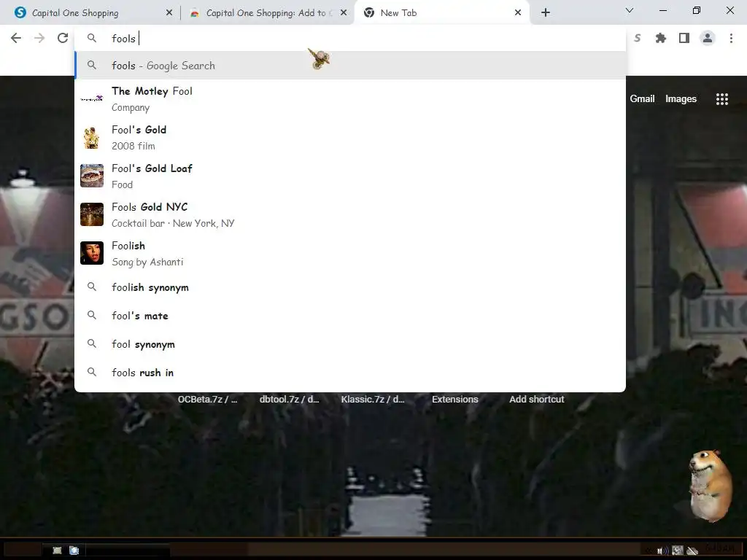747x560 pixels.
Task: Go back using the back arrow
Action: coord(16,38)
